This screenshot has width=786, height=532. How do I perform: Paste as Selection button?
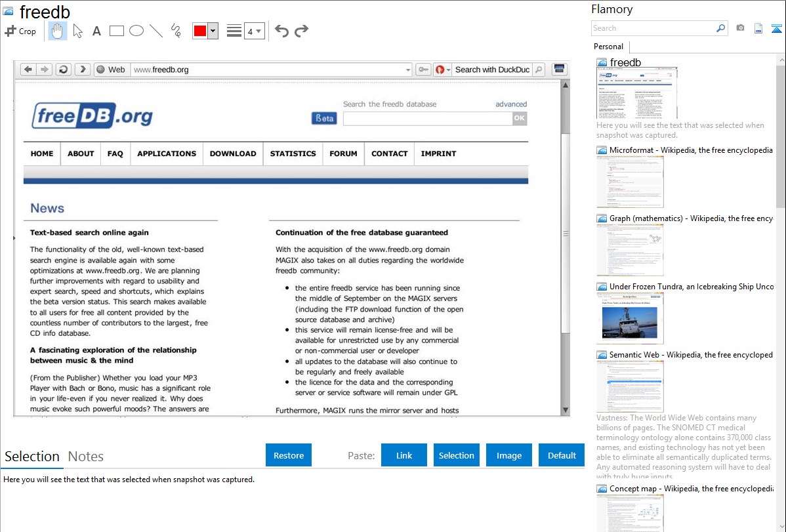tap(456, 455)
